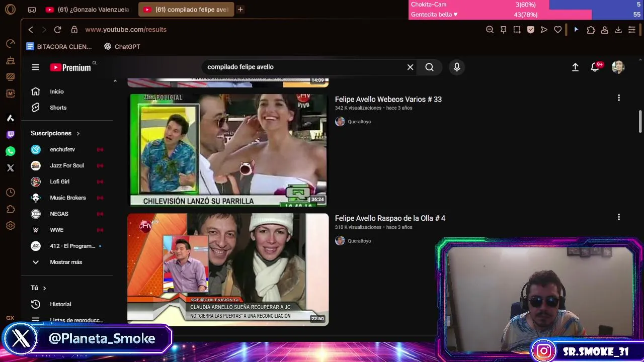Open the extensions puzzle icon in the toolbar
The width and height of the screenshot is (644, 362).
pyautogui.click(x=591, y=30)
